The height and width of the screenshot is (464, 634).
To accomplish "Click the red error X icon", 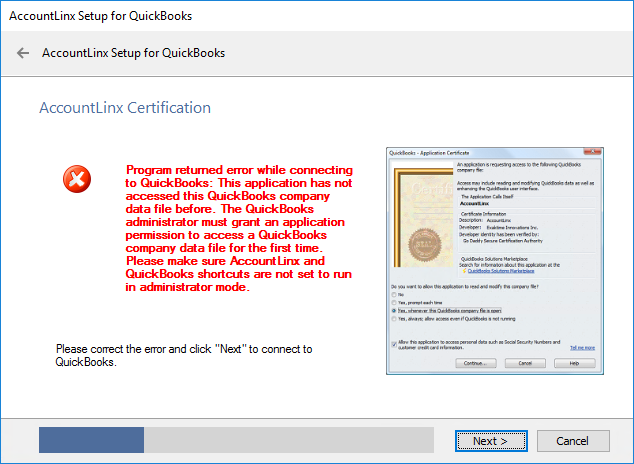I will [77, 179].
